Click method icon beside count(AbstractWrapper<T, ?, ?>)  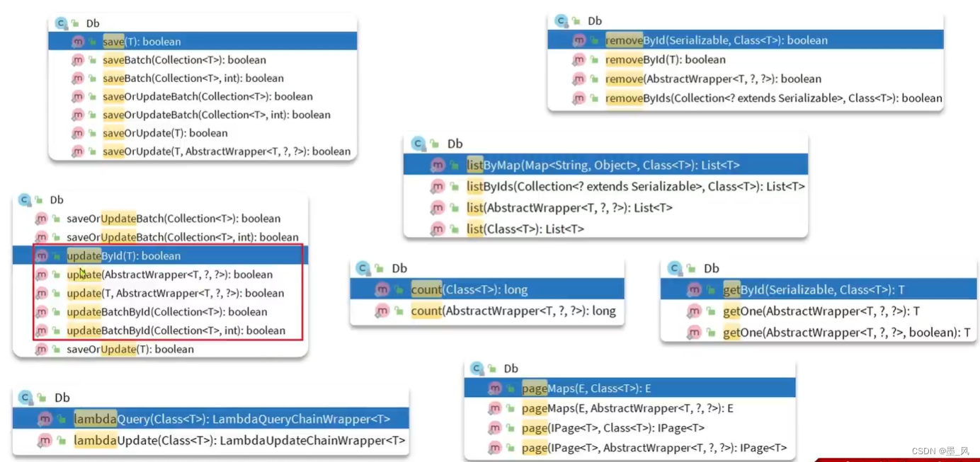click(x=382, y=311)
